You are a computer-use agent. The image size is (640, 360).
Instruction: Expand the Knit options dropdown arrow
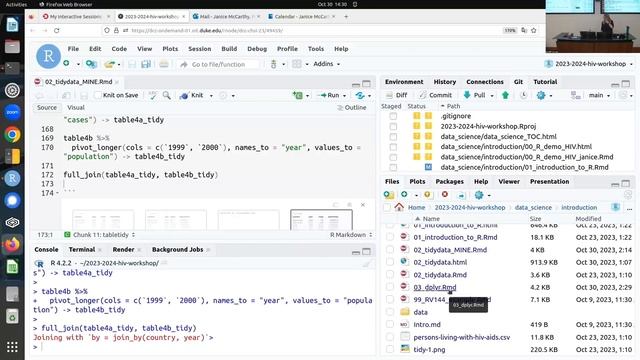tap(211, 96)
